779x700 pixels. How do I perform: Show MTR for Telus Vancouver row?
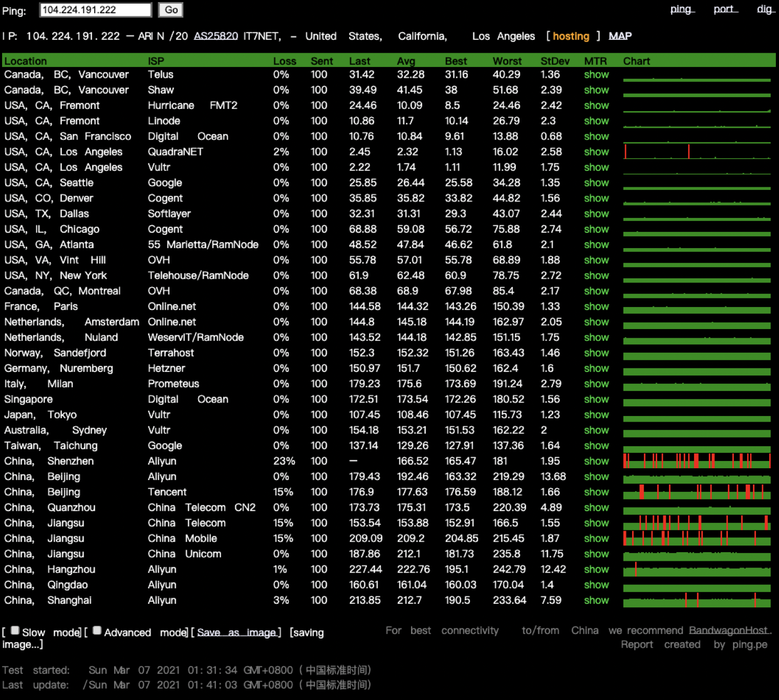point(596,75)
